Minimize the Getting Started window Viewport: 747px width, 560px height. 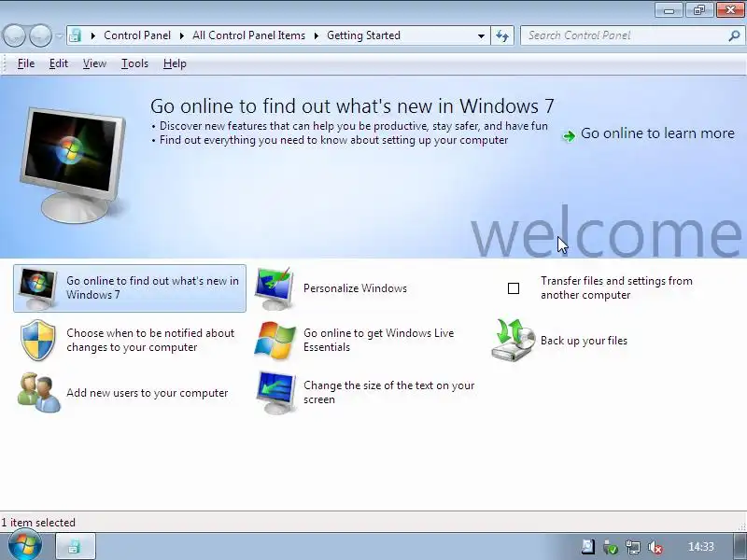(669, 9)
